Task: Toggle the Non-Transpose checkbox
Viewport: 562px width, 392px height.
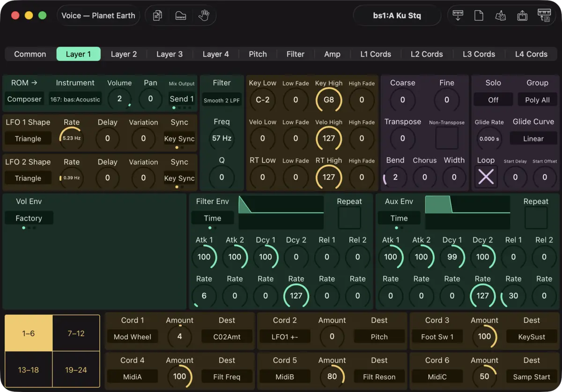Action: coord(447,138)
